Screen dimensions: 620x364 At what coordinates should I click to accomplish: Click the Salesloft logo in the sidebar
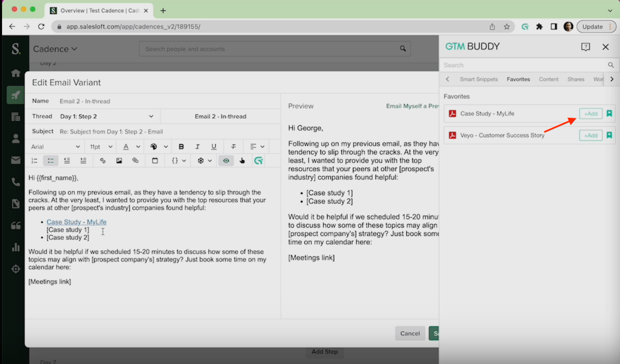point(16,49)
